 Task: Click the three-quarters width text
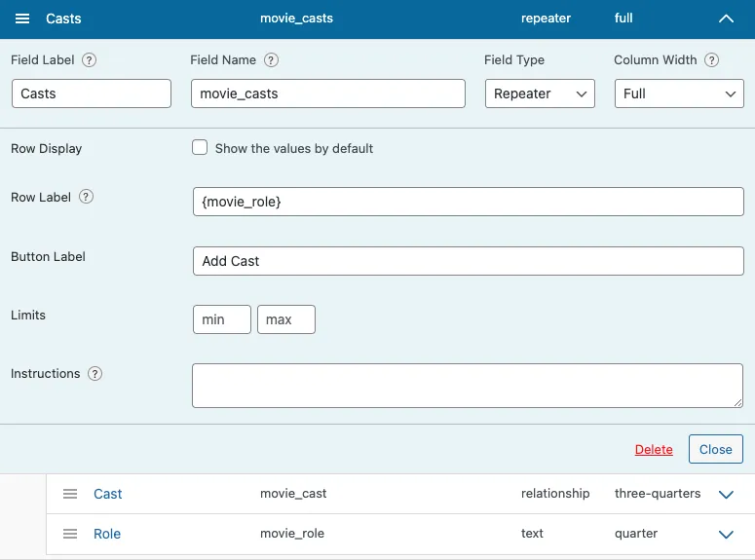coord(658,494)
